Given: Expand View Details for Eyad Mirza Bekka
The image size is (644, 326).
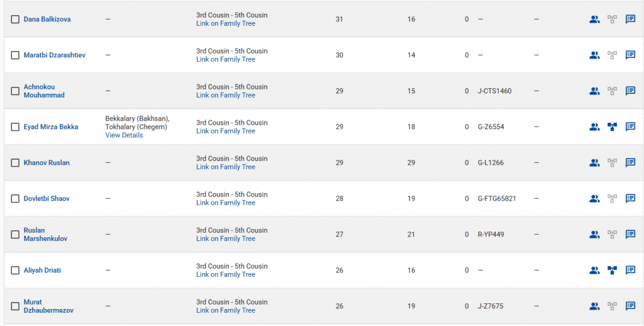Looking at the screenshot, I should click(124, 135).
